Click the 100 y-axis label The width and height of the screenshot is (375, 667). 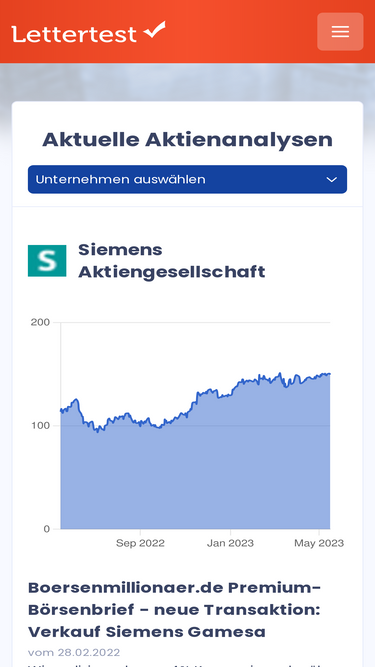(40, 426)
